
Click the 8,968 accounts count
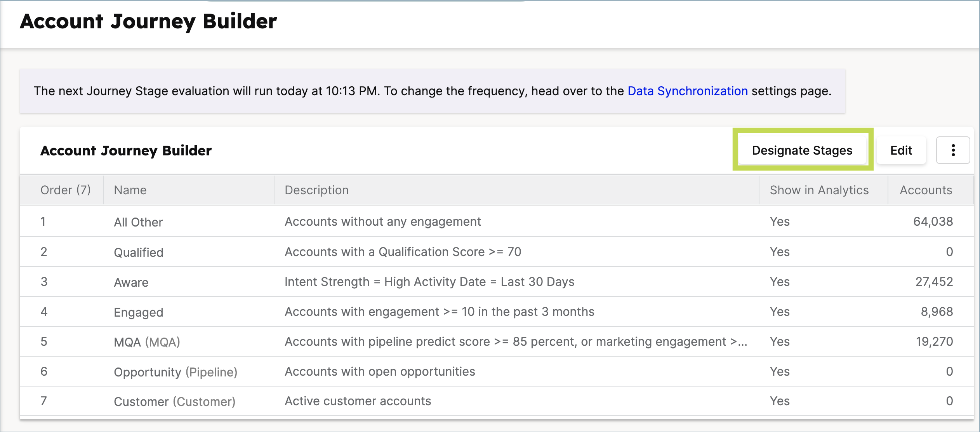[x=937, y=312]
